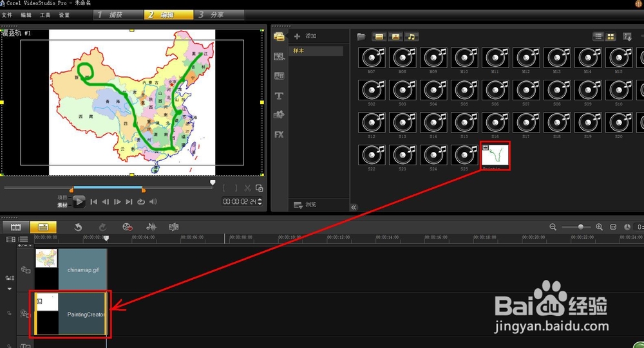The image size is (644, 348).
Task: Open the 设置 menu
Action: 64,15
